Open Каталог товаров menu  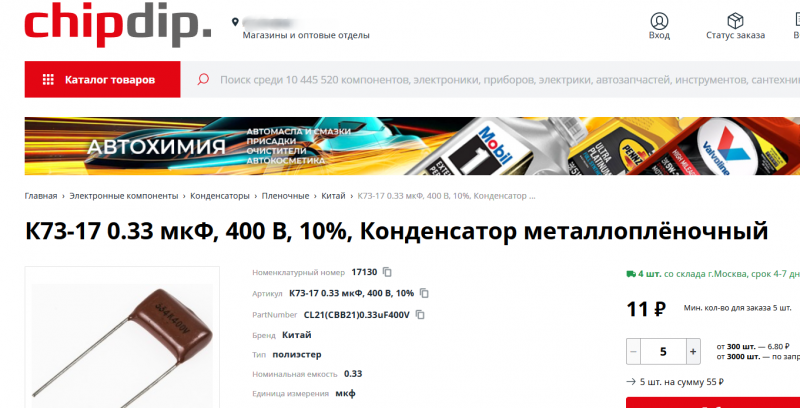(x=103, y=80)
